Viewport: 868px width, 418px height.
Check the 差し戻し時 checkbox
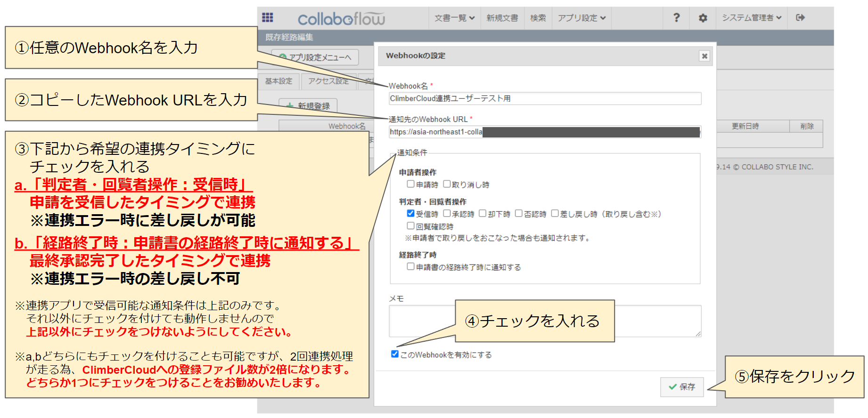pyautogui.click(x=555, y=213)
